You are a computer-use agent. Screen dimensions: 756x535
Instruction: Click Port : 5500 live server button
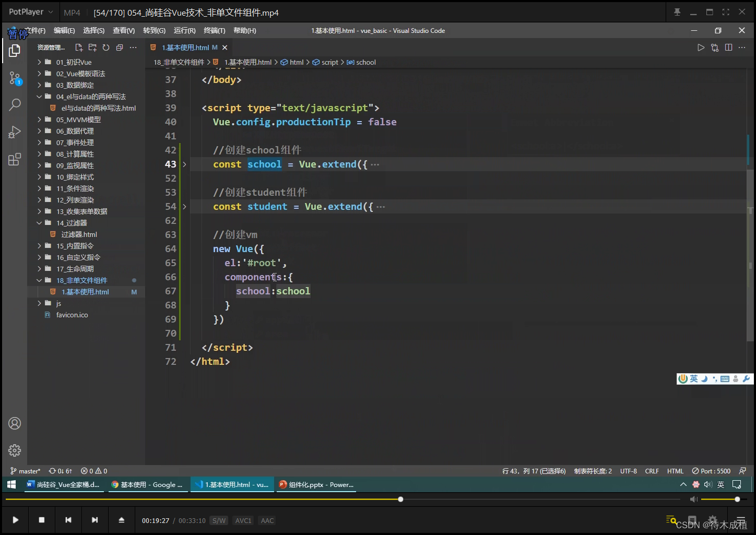coord(711,471)
